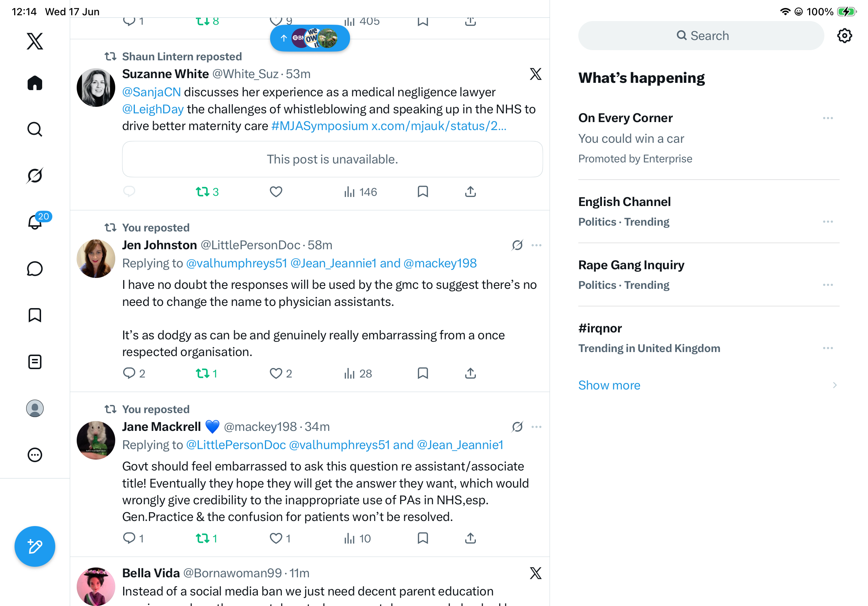The image size is (868, 606).
Task: Jump to new posts using blue pill
Action: click(x=310, y=38)
